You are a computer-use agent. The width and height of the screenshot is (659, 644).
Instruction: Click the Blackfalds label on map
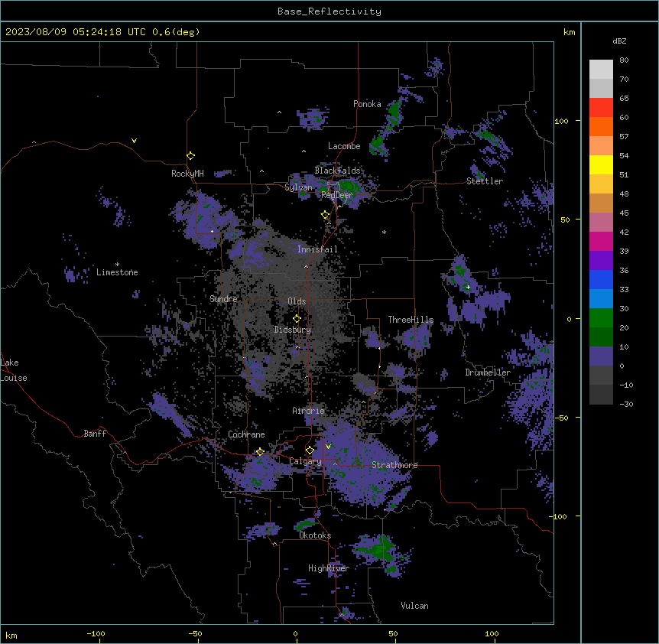pos(337,171)
